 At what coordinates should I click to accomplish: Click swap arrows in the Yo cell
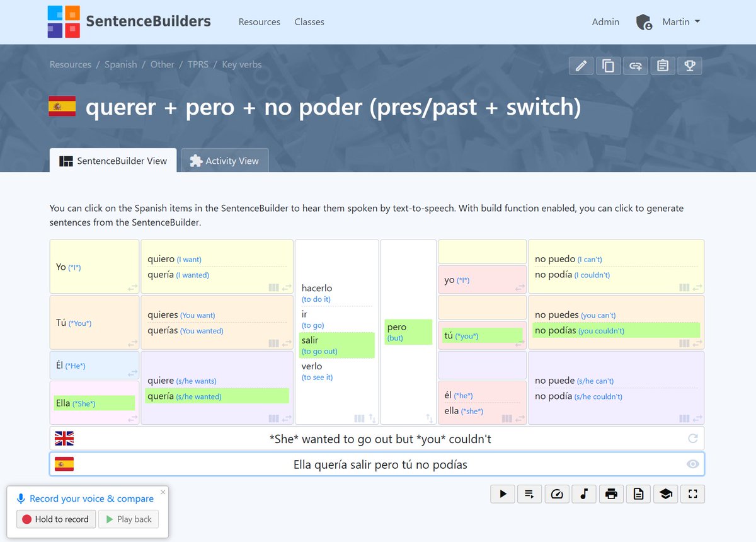pyautogui.click(x=132, y=287)
